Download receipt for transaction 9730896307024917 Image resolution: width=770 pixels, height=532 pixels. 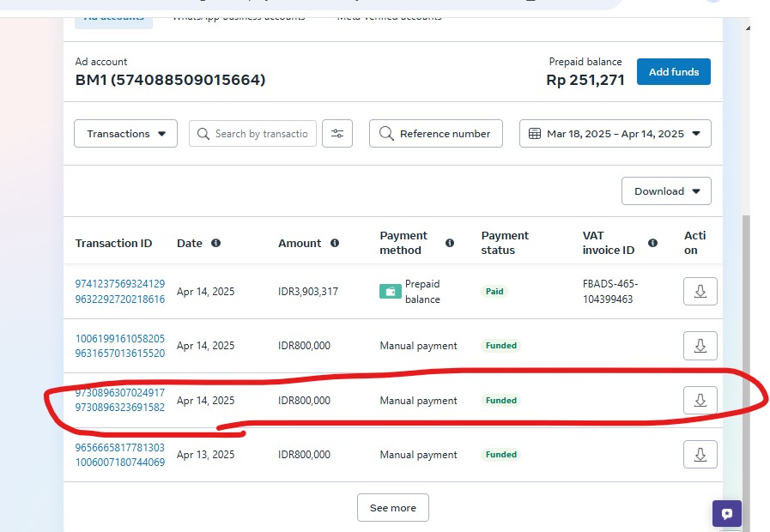700,400
